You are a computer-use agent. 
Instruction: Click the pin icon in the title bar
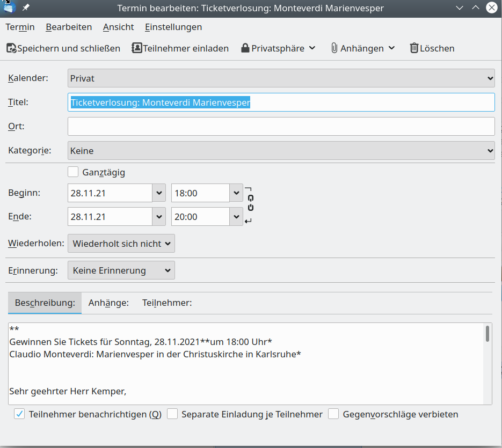click(x=26, y=8)
